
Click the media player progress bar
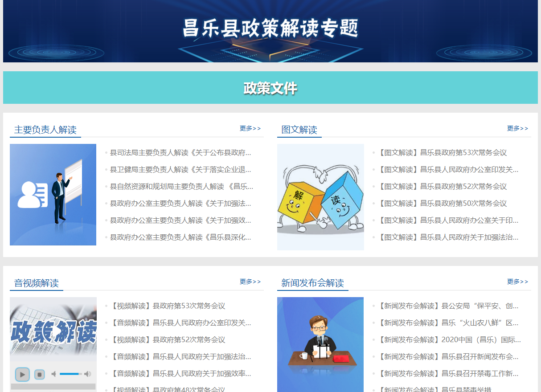tap(53, 386)
